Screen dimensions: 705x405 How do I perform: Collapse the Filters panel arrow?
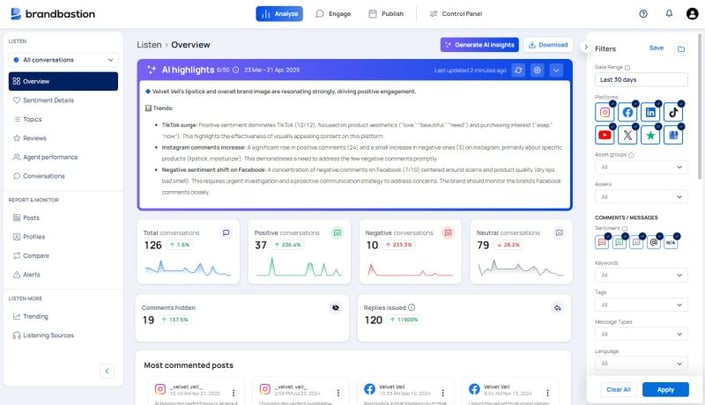click(586, 47)
